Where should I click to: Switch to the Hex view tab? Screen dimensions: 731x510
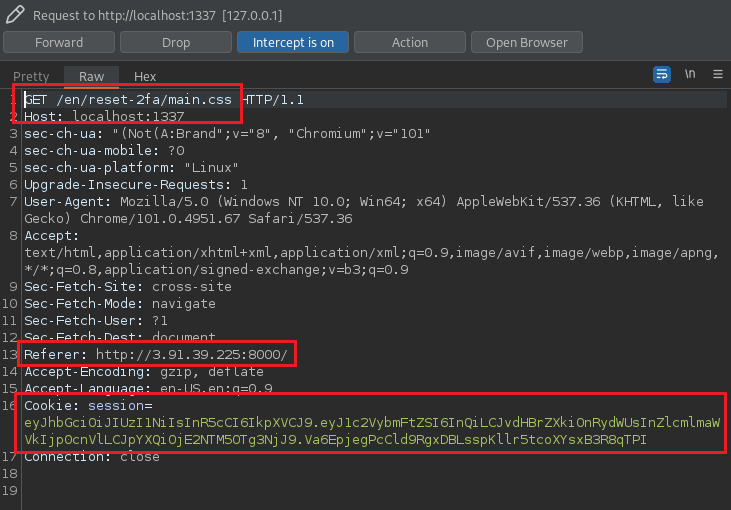click(145, 76)
